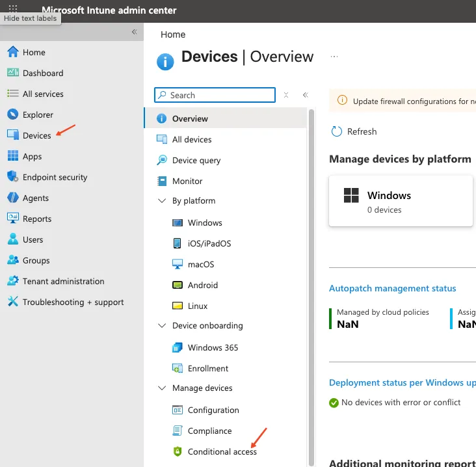Open Tenant administration in the sidebar
Image resolution: width=476 pixels, height=467 pixels.
pyautogui.click(x=64, y=281)
